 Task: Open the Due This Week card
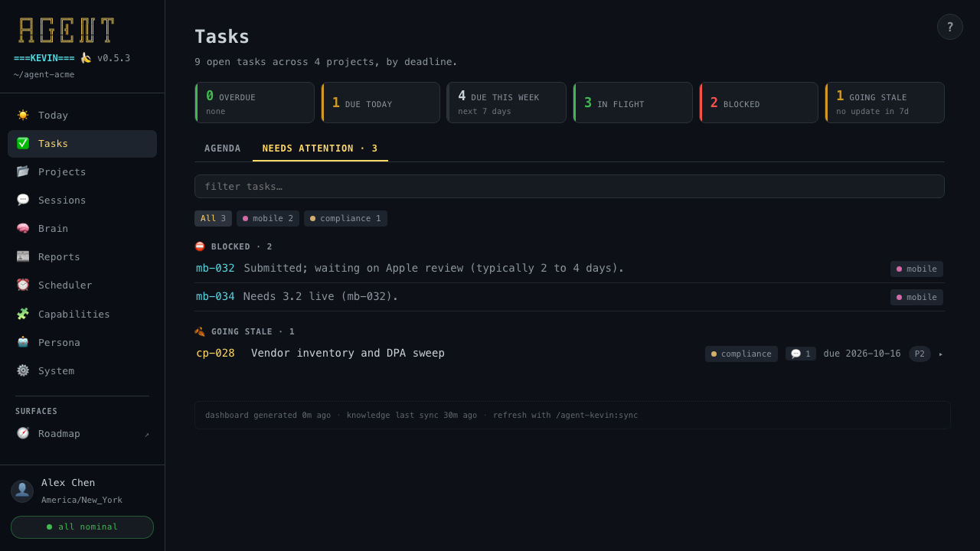(x=506, y=103)
